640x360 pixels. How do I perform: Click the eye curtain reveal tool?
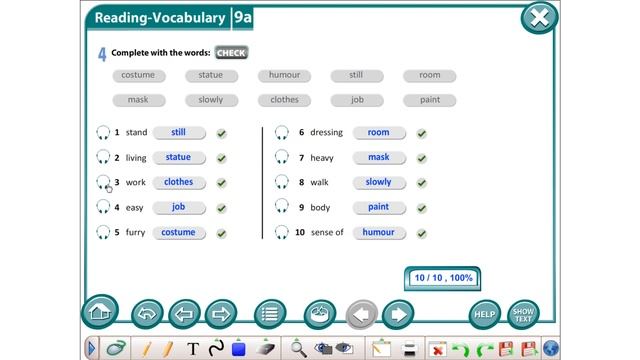point(344,348)
